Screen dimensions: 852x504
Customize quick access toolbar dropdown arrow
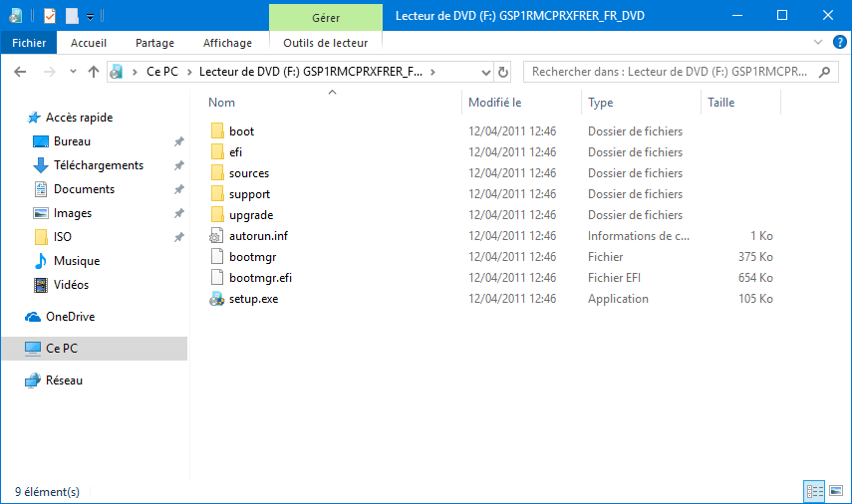pos(91,17)
